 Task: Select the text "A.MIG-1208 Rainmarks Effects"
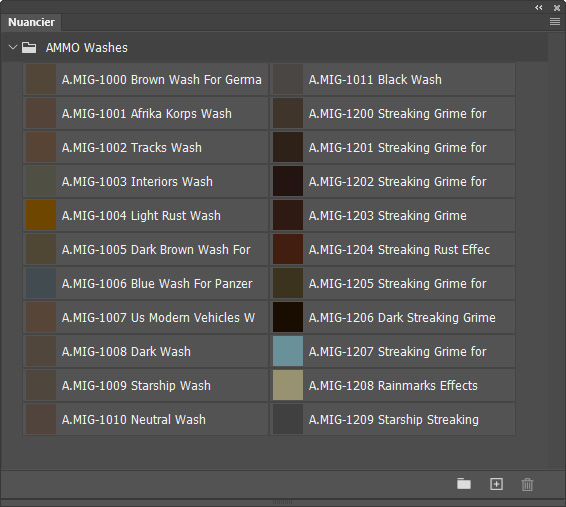[x=393, y=385]
